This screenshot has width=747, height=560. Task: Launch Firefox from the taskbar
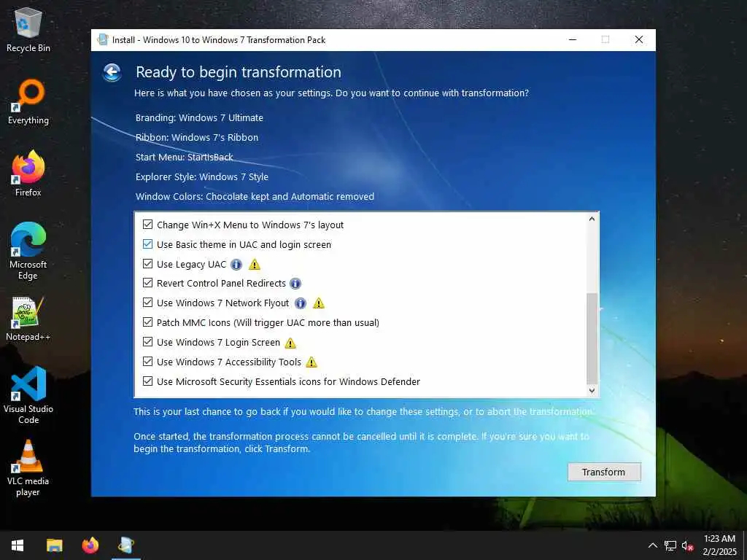point(90,545)
